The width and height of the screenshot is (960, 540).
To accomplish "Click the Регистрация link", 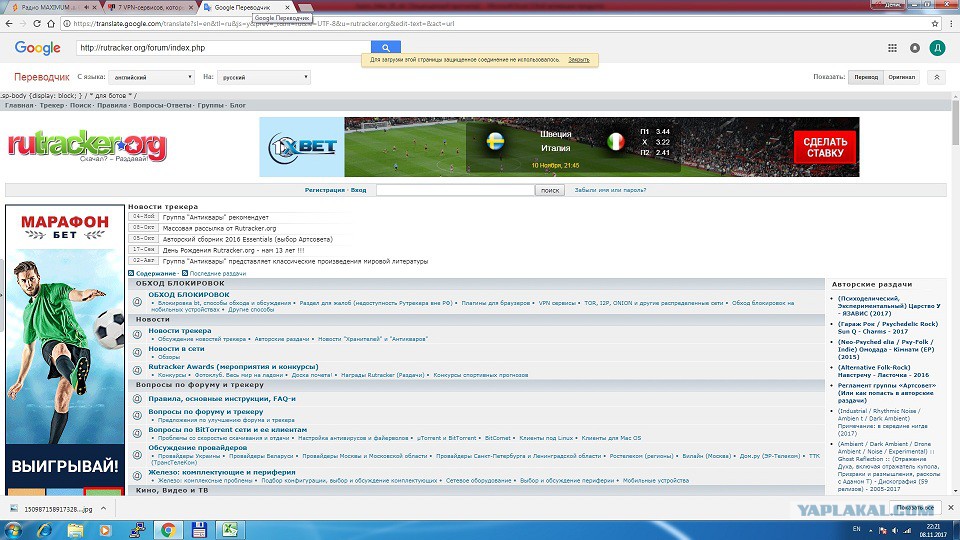I will pyautogui.click(x=324, y=190).
